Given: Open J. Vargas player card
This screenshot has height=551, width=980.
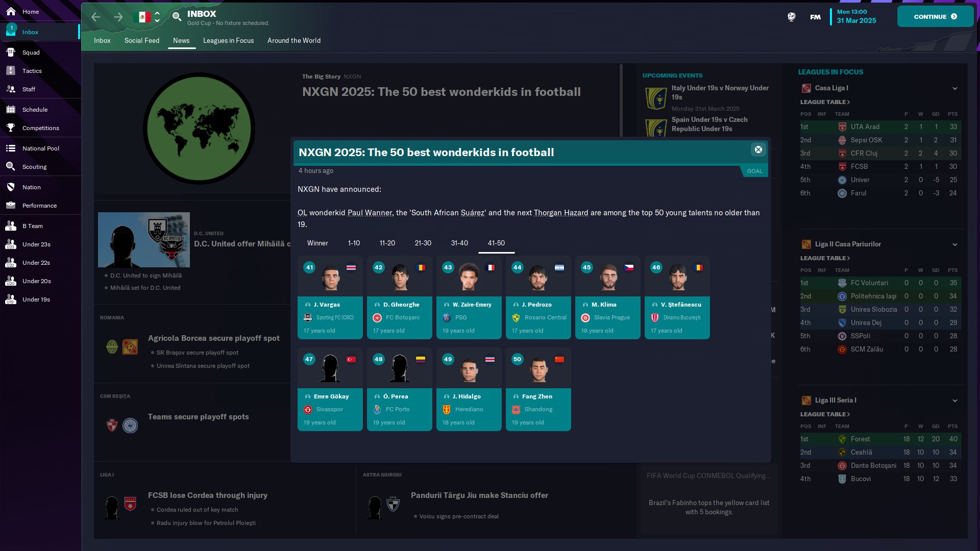Looking at the screenshot, I should (330, 297).
